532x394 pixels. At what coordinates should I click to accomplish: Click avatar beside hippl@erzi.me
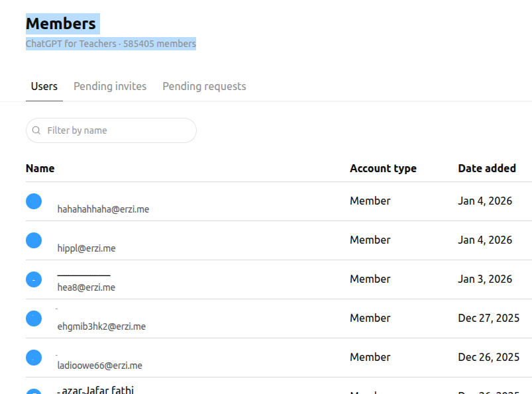point(34,240)
